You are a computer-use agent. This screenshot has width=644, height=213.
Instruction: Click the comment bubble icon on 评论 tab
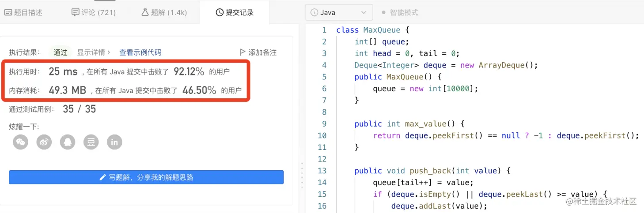[75, 12]
